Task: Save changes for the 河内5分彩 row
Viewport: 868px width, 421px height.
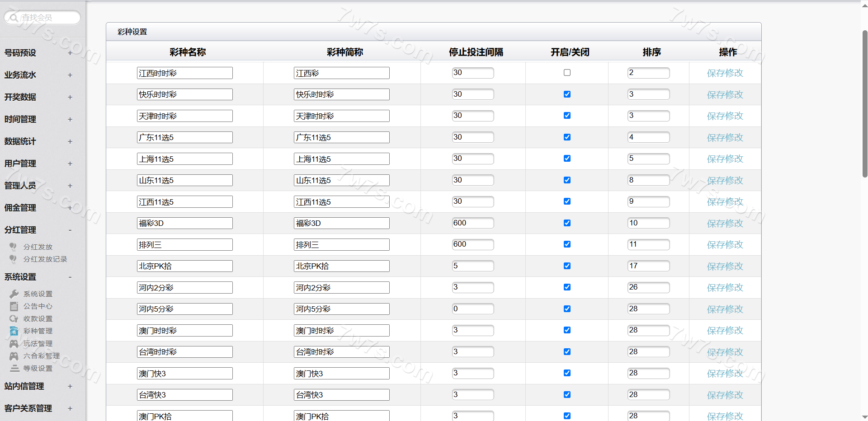Action: 725,309
